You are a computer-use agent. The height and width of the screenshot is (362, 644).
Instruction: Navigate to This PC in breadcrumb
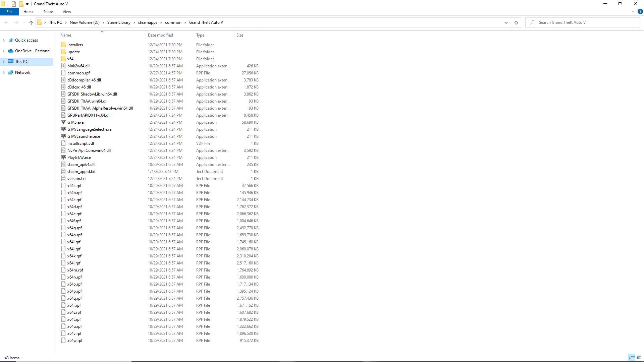pyautogui.click(x=55, y=22)
